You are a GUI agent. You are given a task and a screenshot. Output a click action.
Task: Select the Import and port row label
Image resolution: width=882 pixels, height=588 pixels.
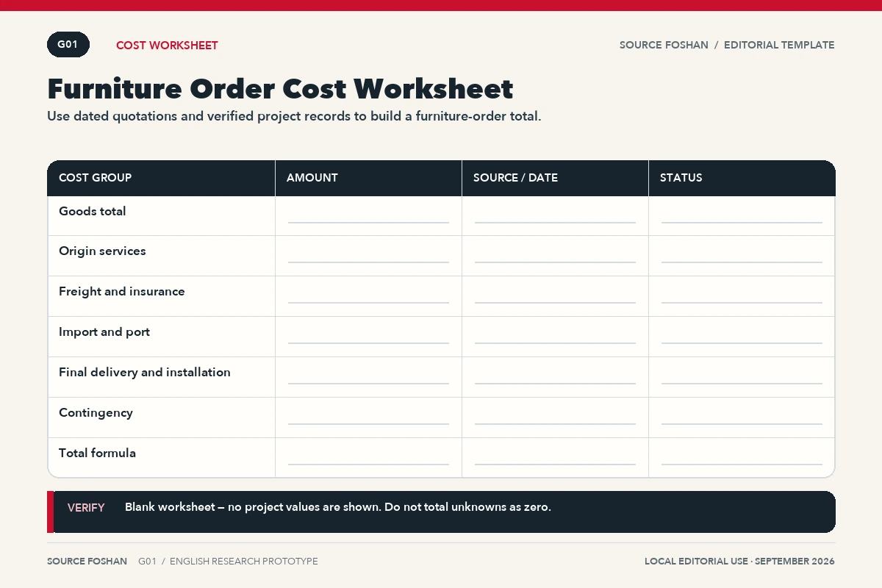click(104, 332)
